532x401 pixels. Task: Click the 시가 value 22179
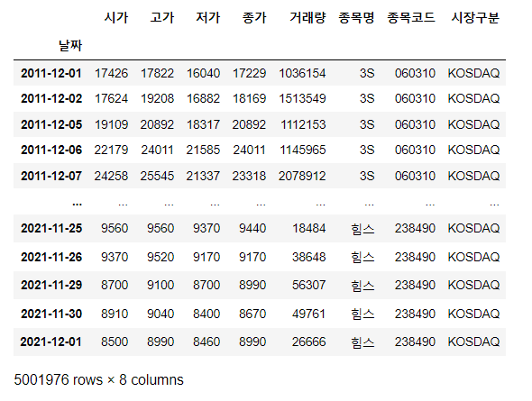point(111,150)
